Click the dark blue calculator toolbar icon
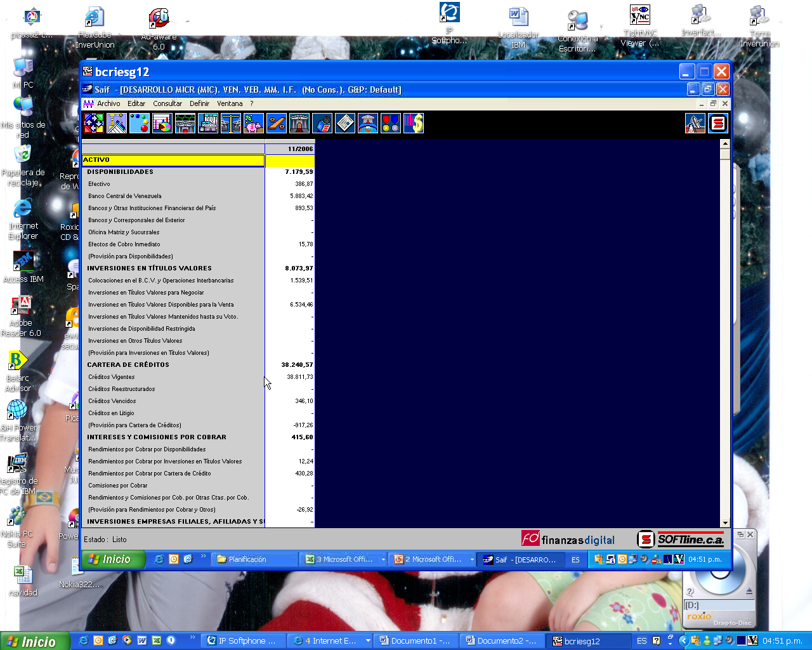The image size is (812, 650). pyautogui.click(x=322, y=123)
